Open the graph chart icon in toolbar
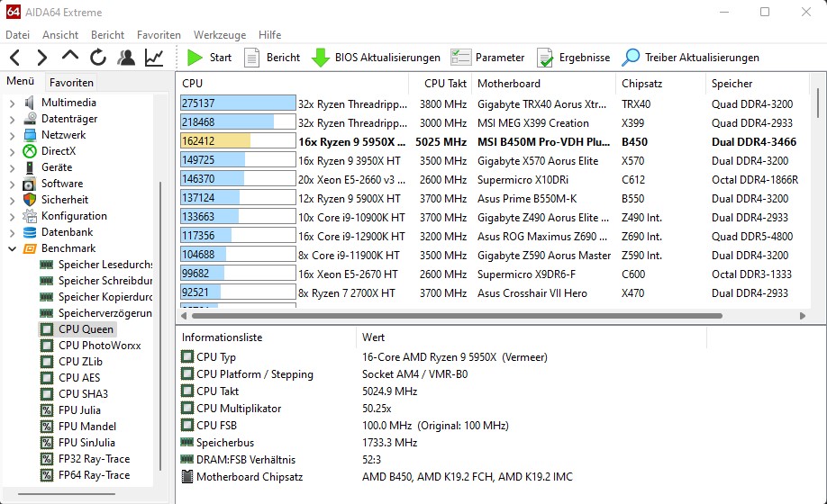 (x=154, y=58)
